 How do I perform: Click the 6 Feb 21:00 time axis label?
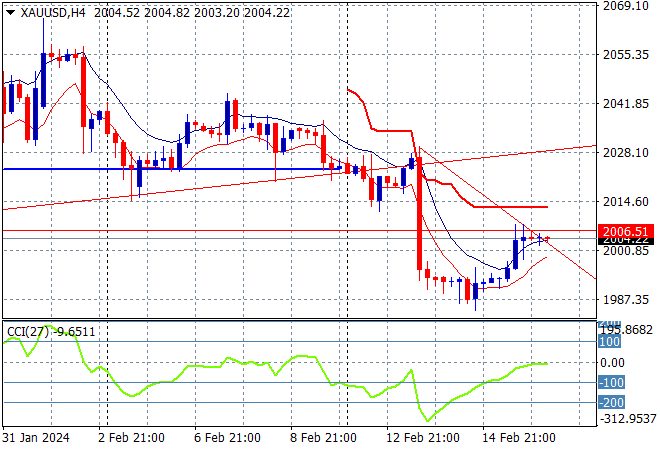(227, 438)
